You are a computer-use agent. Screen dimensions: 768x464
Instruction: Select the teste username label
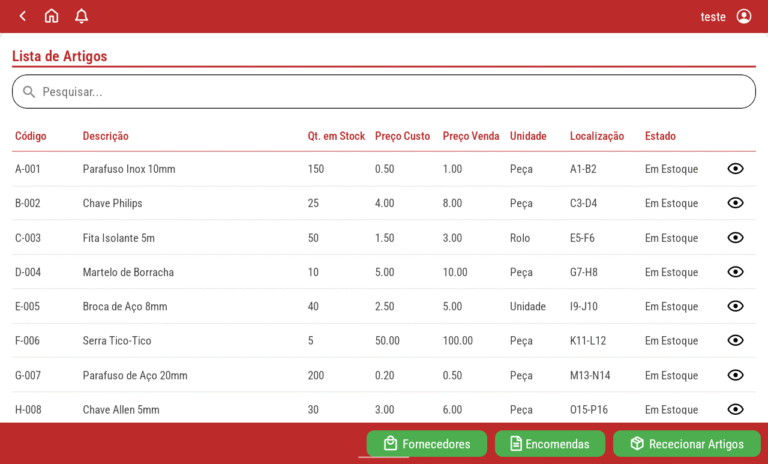[x=713, y=17]
